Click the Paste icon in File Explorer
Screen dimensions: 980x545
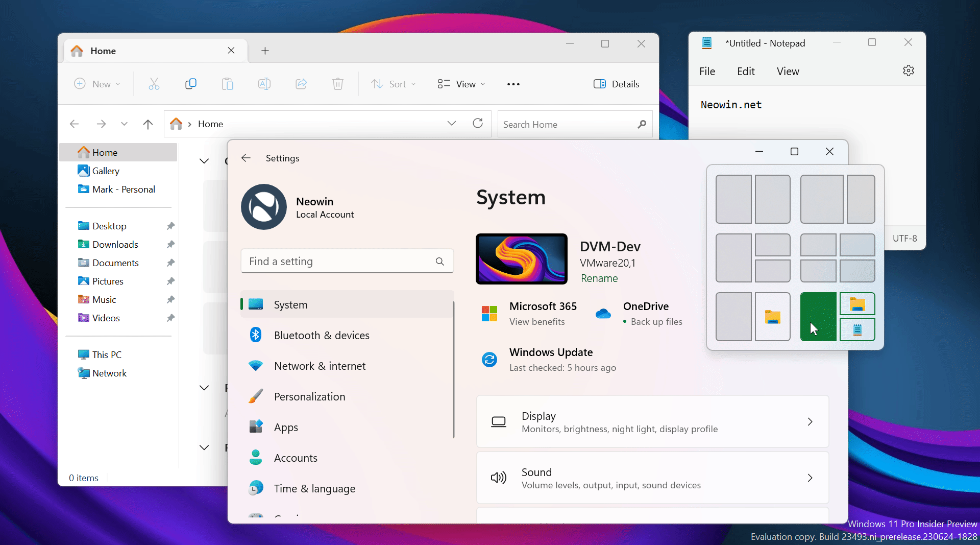point(228,84)
